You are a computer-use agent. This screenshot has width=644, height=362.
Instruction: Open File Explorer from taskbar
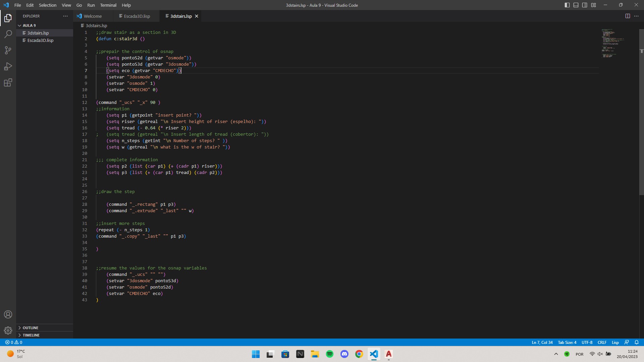click(x=315, y=354)
